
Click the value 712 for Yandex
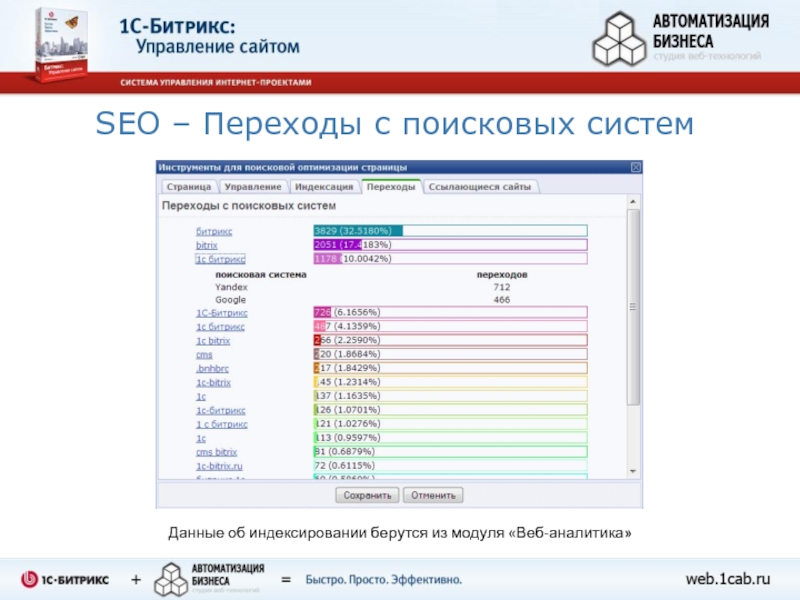[502, 287]
